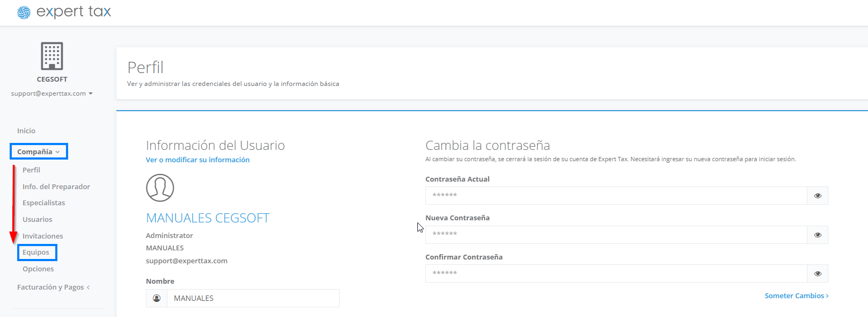
Task: Collapse the Compañía menu section
Action: [39, 152]
